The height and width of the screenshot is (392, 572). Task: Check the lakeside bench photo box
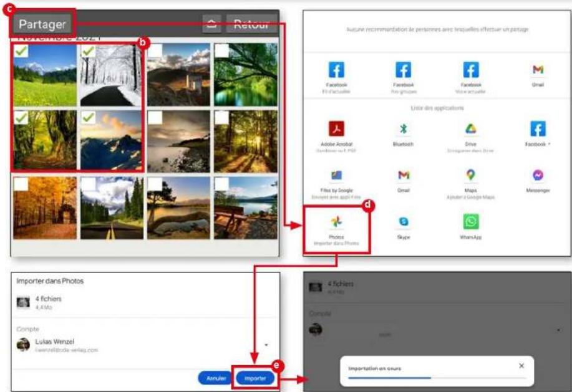click(x=222, y=184)
